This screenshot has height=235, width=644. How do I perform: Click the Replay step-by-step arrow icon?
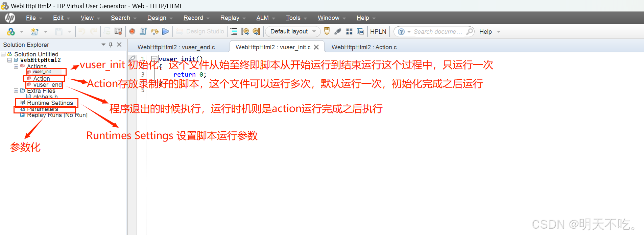click(x=154, y=31)
